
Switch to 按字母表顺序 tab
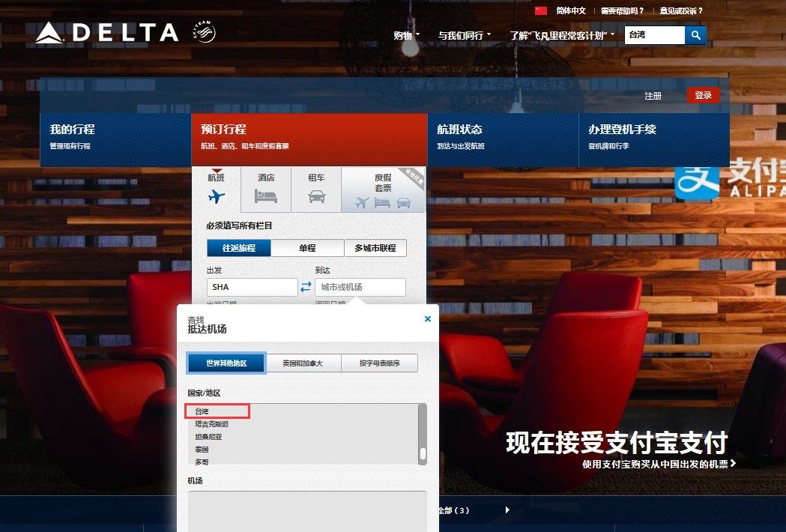379,363
